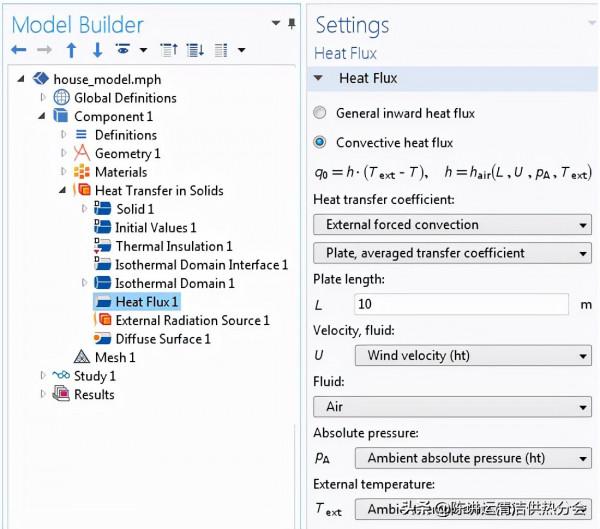The image size is (600, 529).
Task: Collapse the Heat Flux section header
Action: (319, 78)
